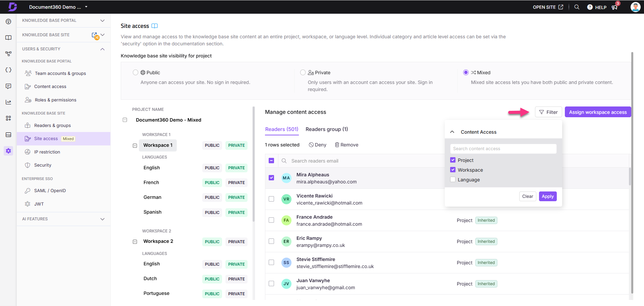Click the France Andrade FA avatar

pos(286,220)
